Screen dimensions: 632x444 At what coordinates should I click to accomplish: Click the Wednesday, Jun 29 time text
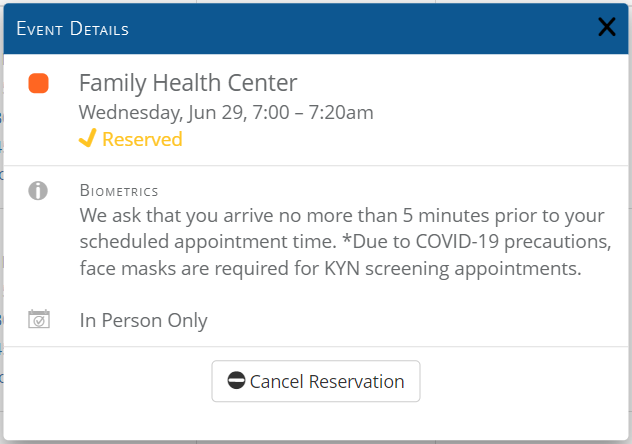click(x=226, y=112)
